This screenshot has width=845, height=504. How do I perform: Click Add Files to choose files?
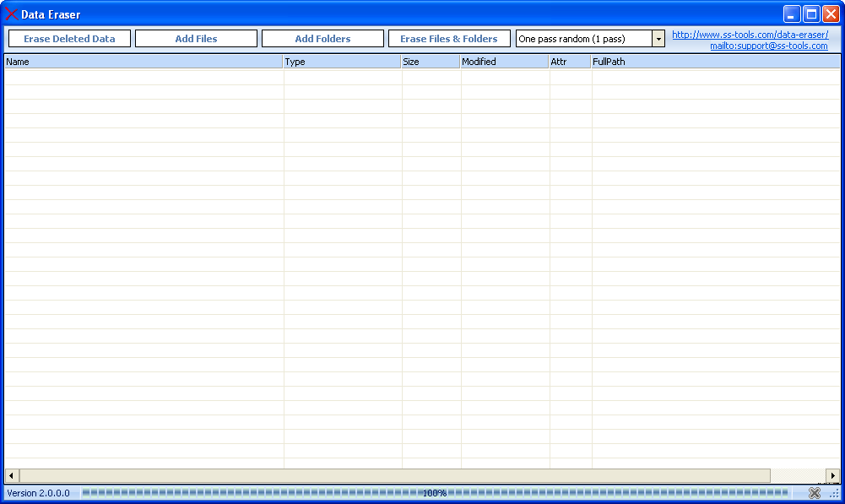tap(196, 38)
